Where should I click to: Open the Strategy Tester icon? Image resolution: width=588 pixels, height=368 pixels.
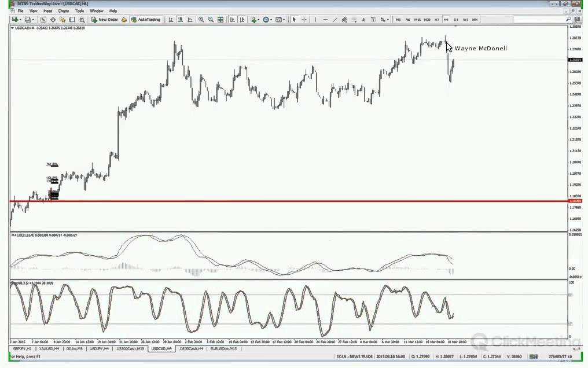[x=82, y=20]
